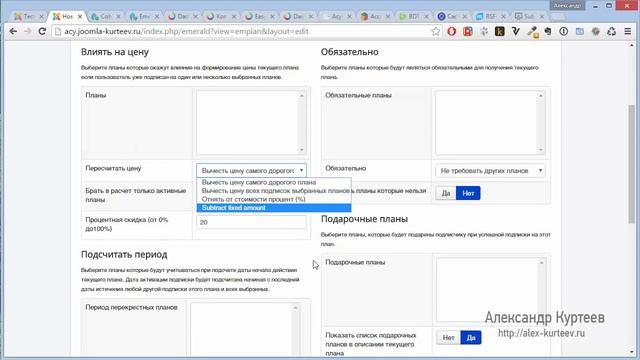The image size is (640, 360).
Task: Switch to the 'Ко' browser tab
Action: point(221,16)
